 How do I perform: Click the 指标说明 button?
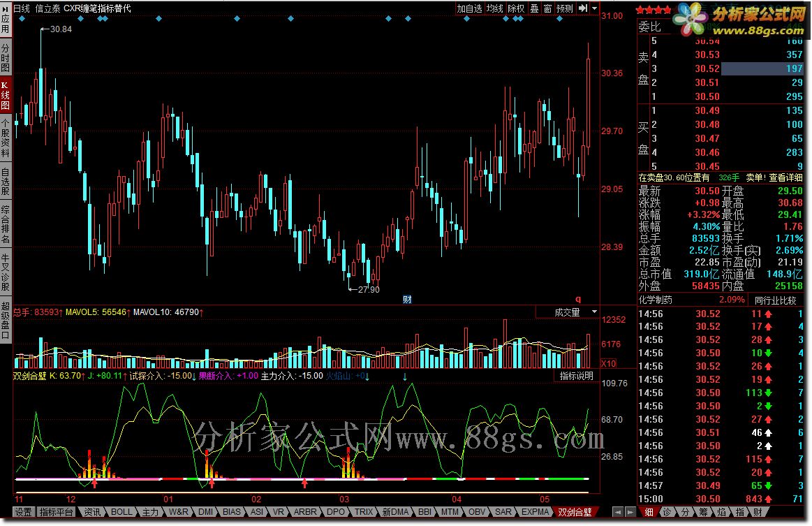click(576, 376)
